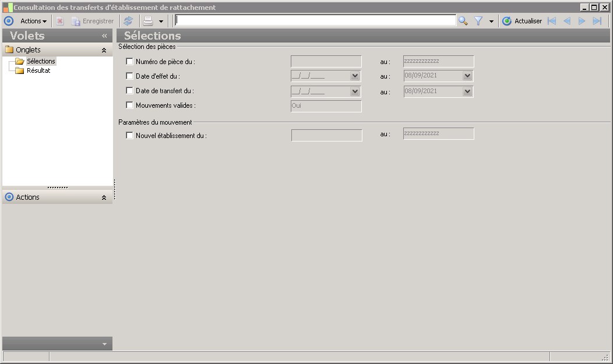Open Date de transfert end date dropdown
Screen dimensions: 613x364
[x=467, y=91]
